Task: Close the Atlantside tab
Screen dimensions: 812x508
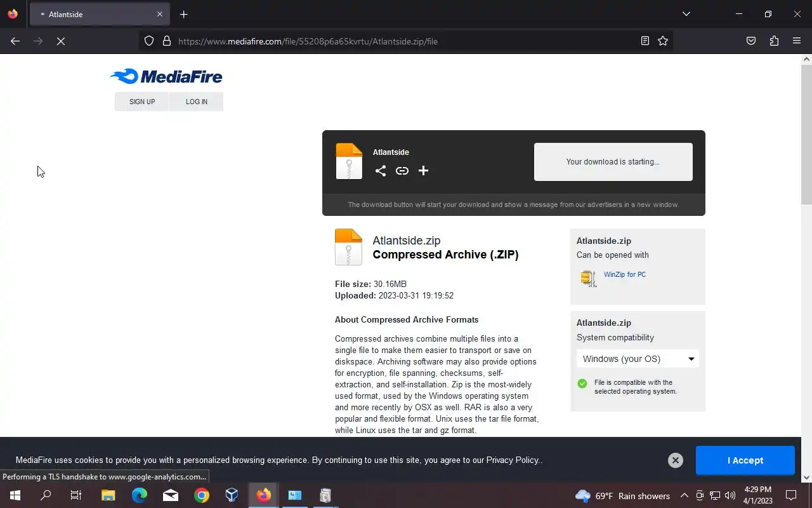Action: tap(159, 14)
